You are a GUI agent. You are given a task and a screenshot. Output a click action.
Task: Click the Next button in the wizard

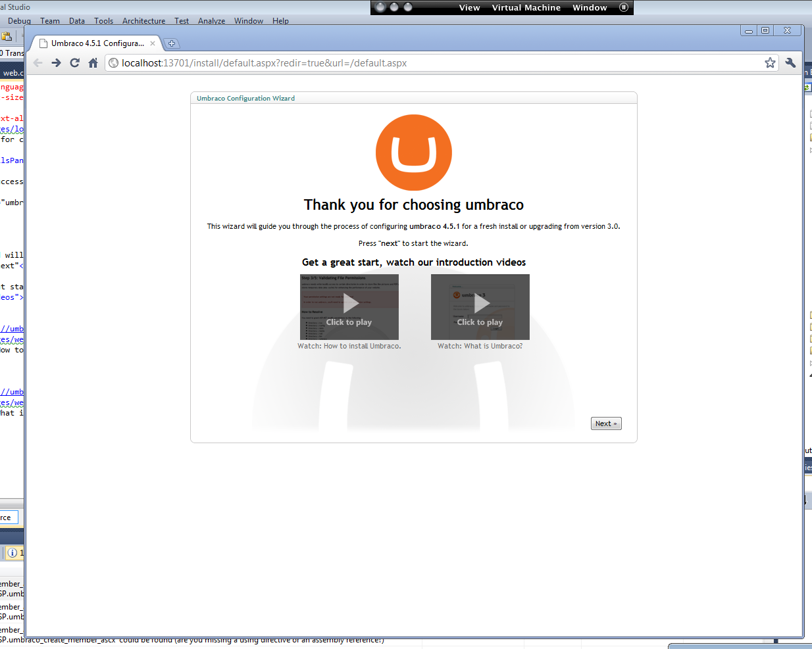tap(606, 423)
